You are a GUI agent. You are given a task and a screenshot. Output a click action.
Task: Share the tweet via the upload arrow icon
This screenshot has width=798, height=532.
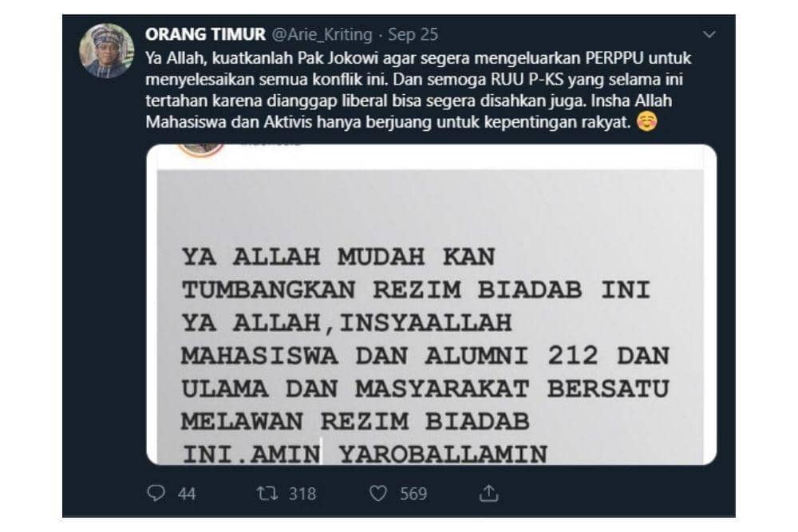tap(488, 493)
